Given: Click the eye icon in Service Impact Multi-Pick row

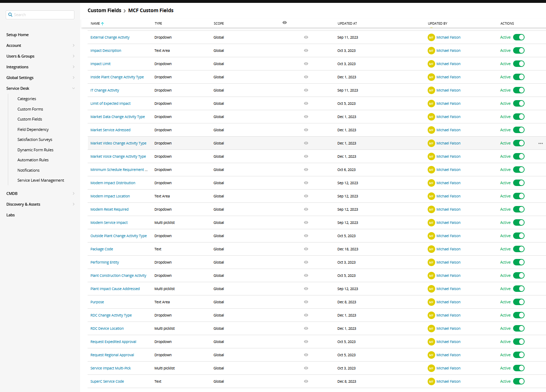Looking at the screenshot, I should pos(306,368).
